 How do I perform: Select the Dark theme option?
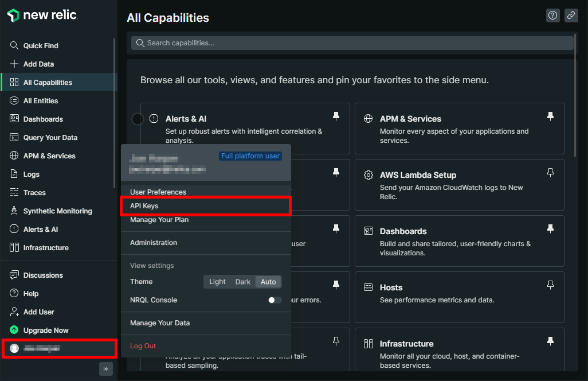(x=242, y=282)
